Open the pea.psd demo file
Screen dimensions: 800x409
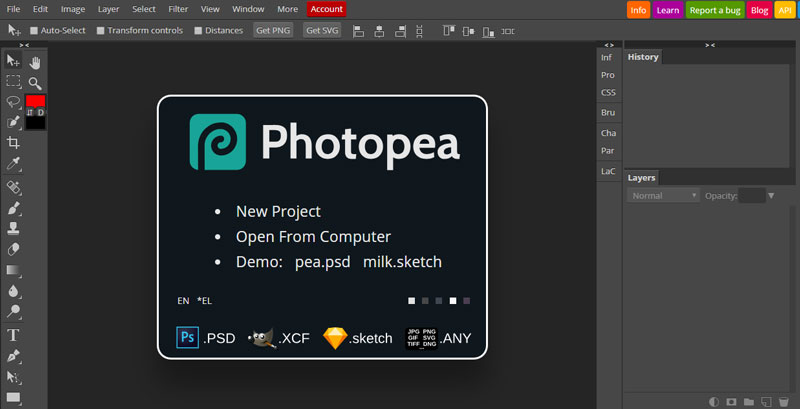click(x=322, y=262)
